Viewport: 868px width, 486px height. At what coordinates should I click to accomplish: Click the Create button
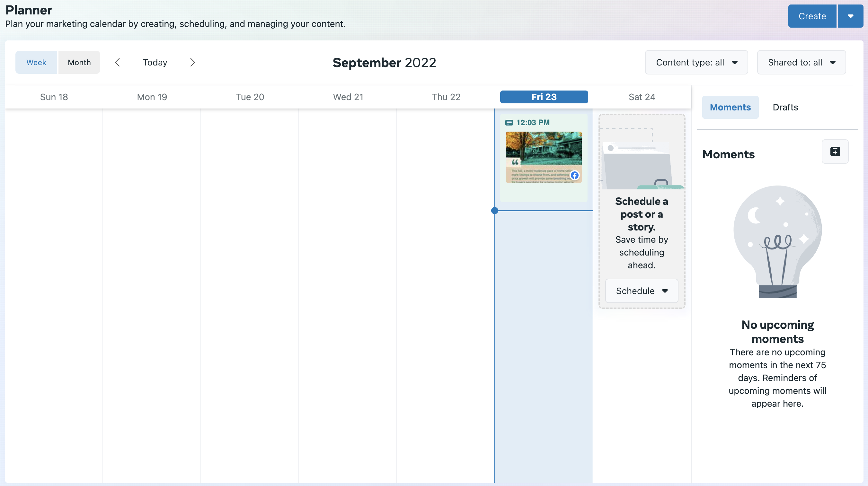click(x=812, y=16)
